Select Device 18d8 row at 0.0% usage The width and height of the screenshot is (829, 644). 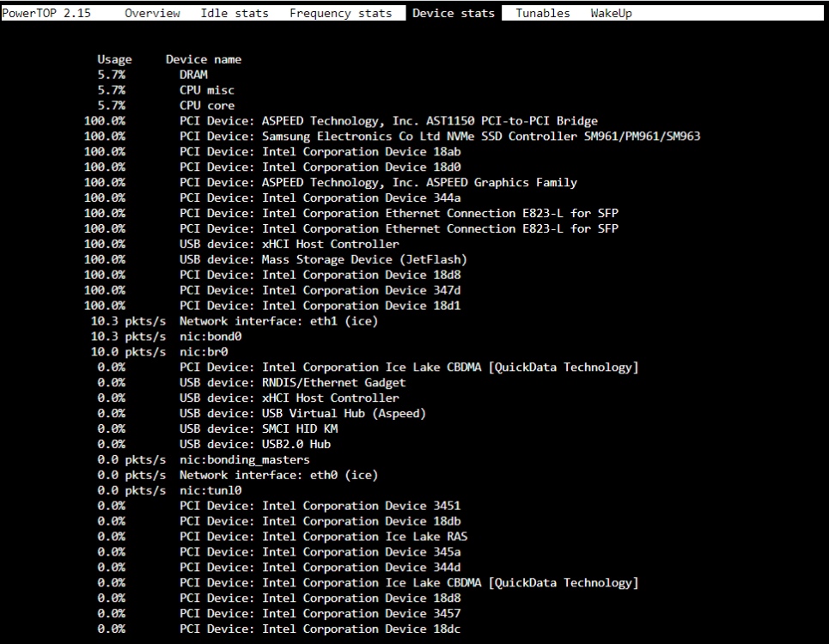coord(279,598)
